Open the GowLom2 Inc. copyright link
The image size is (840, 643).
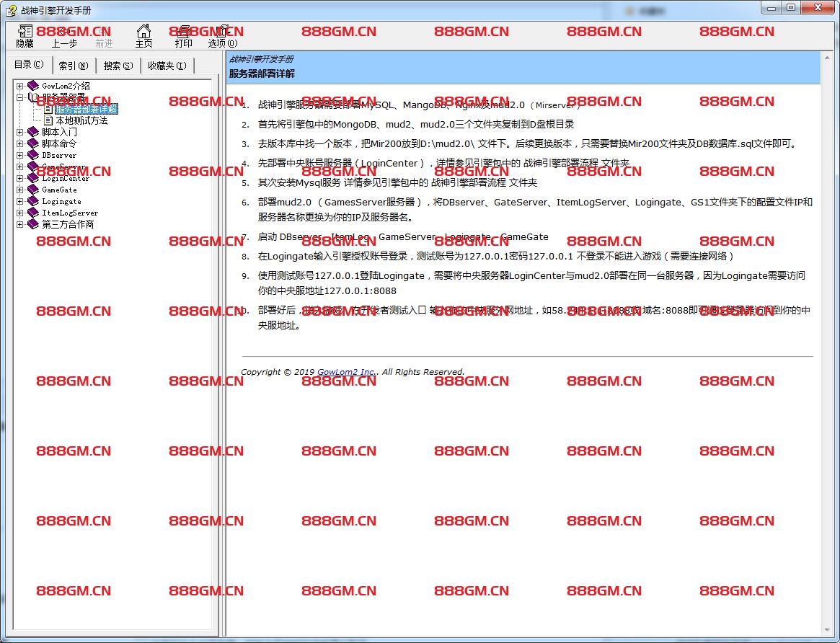[346, 372]
